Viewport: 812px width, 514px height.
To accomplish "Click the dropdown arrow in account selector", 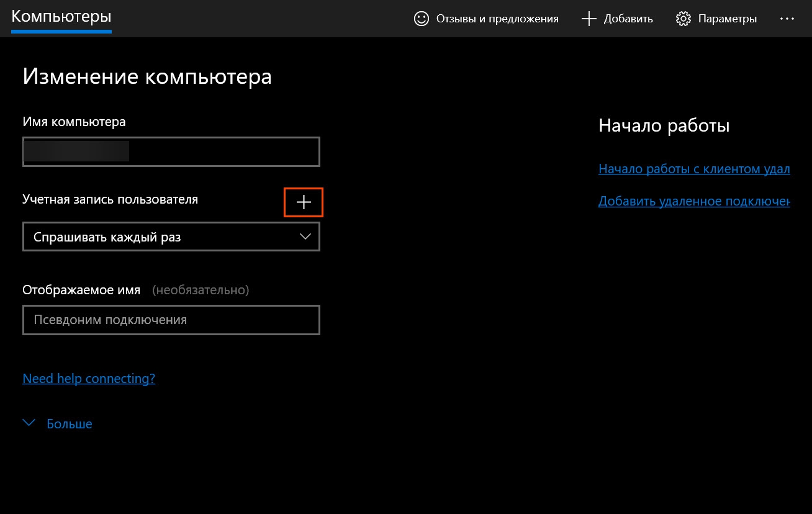I will point(305,237).
